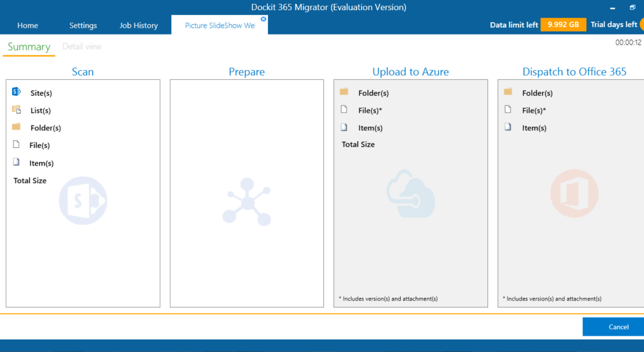644x352 pixels.
Task: Click the 9.992 GB data limit badge
Action: pyautogui.click(x=563, y=25)
